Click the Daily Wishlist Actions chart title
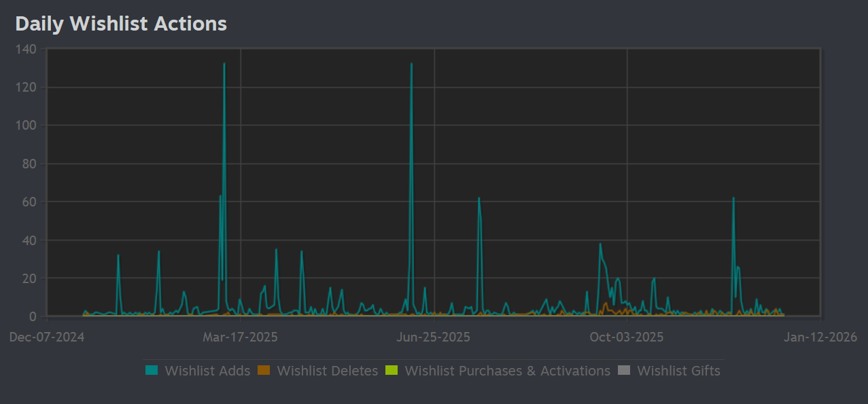This screenshot has width=868, height=404. 121,24
